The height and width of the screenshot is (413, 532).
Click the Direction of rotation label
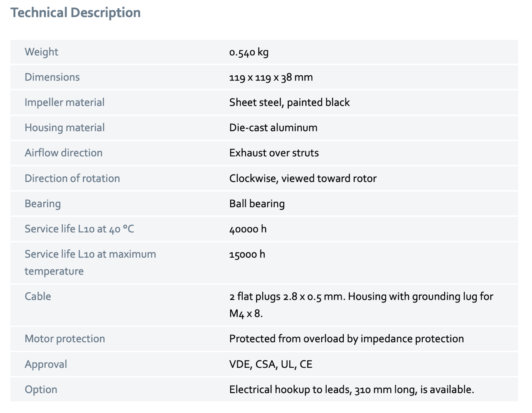pyautogui.click(x=72, y=179)
